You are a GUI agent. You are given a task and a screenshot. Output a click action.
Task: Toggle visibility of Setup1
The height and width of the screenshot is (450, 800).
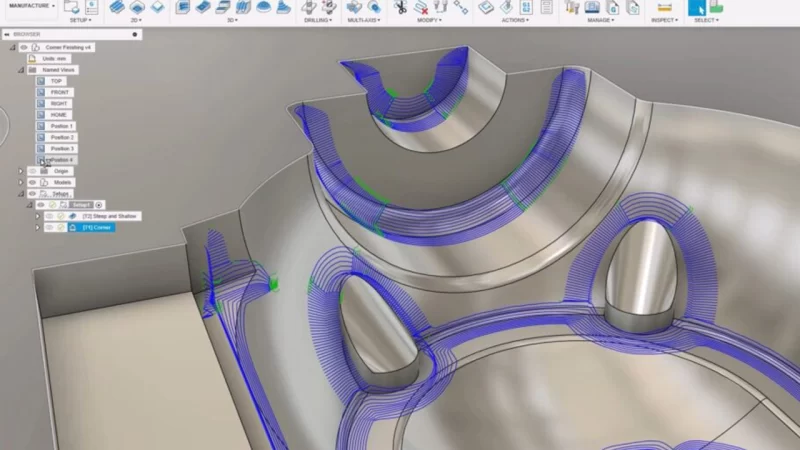point(41,205)
